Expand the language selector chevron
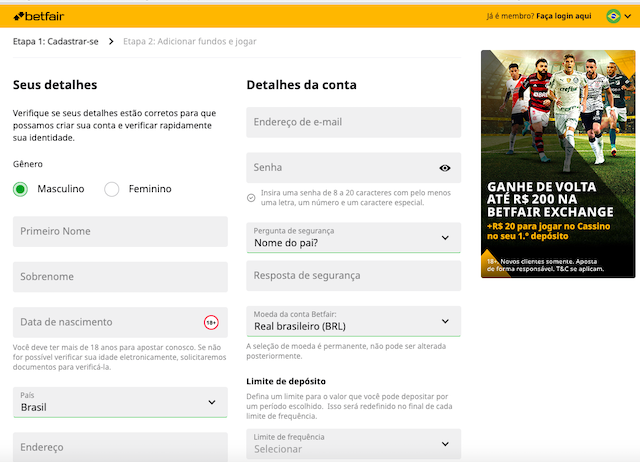640x462 pixels. [x=628, y=16]
